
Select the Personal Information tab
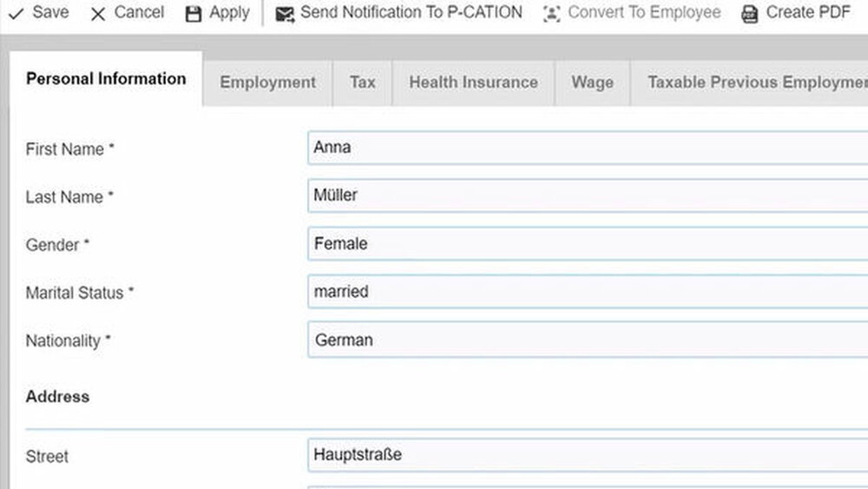pyautogui.click(x=106, y=79)
